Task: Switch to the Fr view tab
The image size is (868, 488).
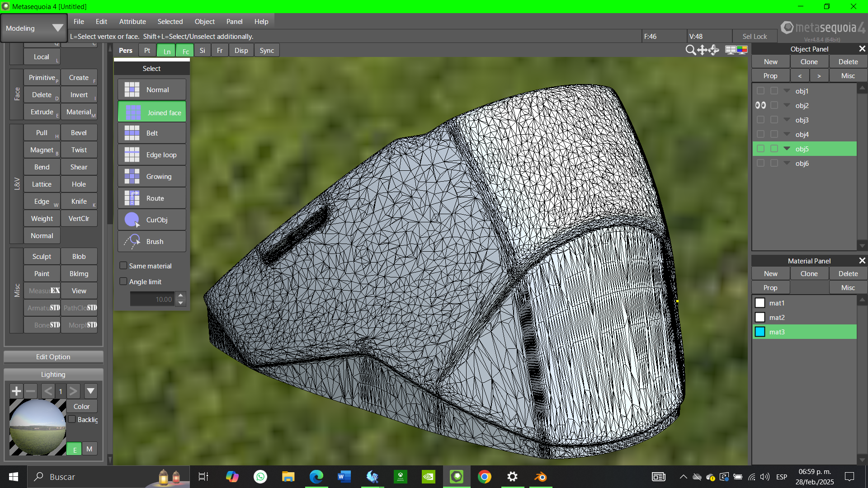Action: pos(219,50)
